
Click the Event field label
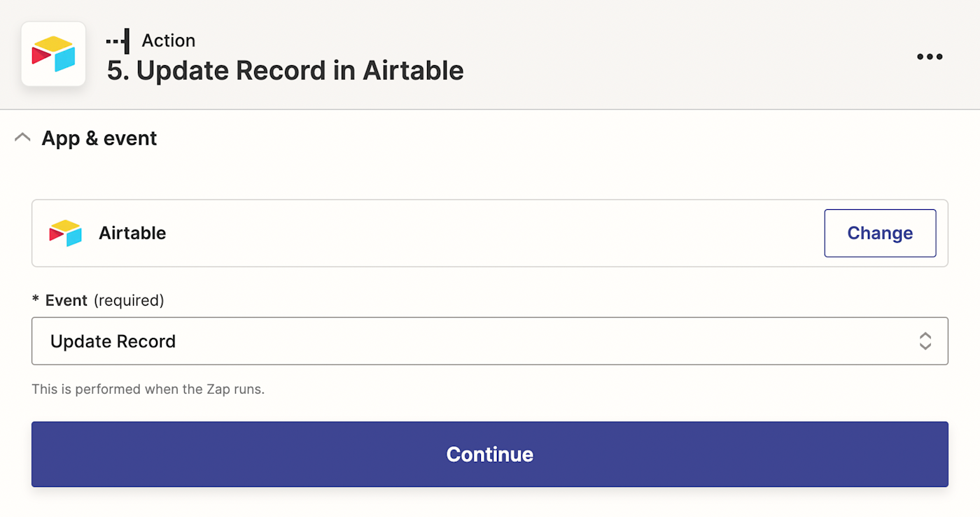pos(66,301)
